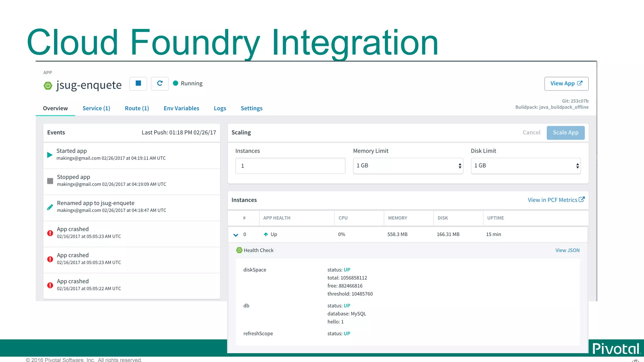Image resolution: width=644 pixels, height=362 pixels.
Task: Click the free: 882466816 text
Action: (x=345, y=286)
